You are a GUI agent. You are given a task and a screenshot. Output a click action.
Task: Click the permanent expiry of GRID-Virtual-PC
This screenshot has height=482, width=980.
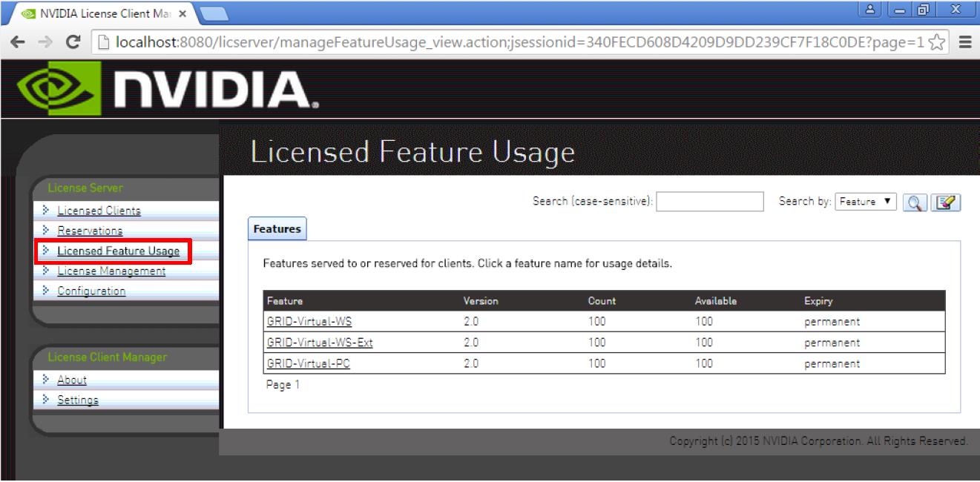832,363
